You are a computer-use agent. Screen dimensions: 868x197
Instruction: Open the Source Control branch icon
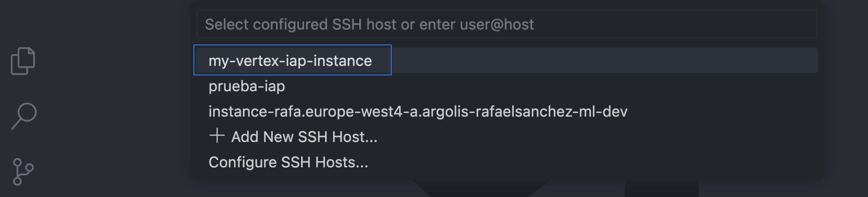23,172
